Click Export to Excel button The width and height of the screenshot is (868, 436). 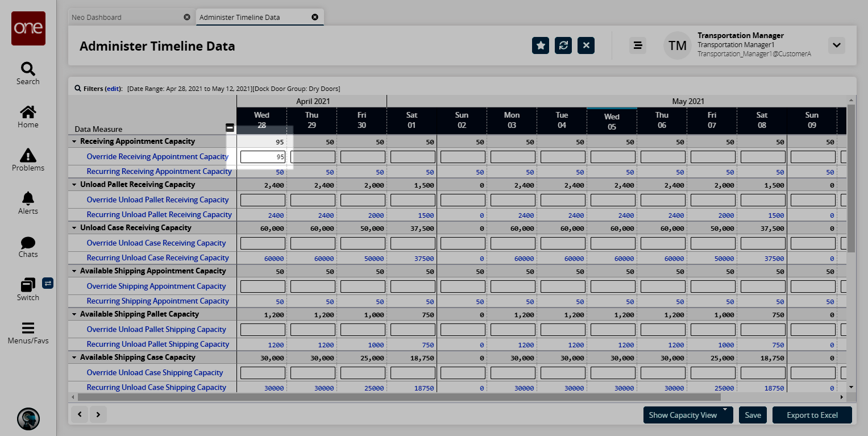coord(812,415)
